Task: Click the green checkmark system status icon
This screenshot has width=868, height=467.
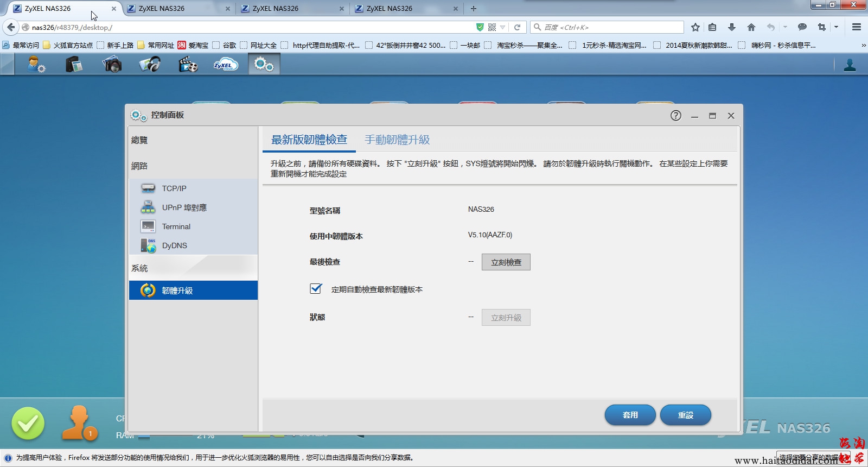Action: [28, 423]
